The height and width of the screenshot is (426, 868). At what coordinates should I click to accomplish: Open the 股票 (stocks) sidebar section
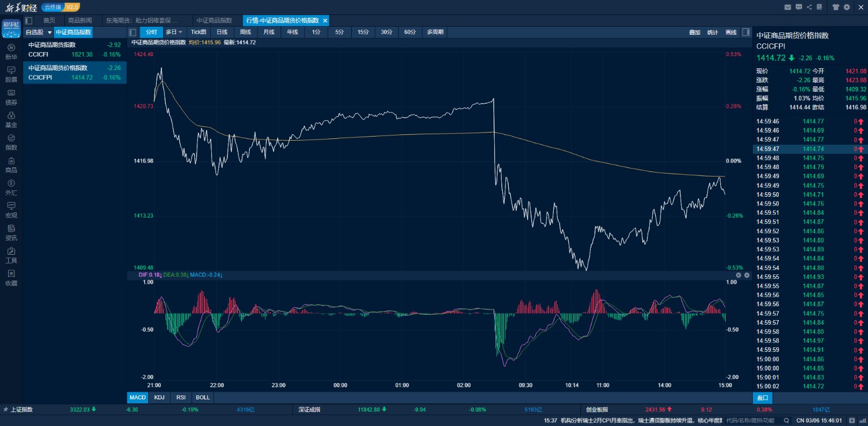click(x=11, y=74)
